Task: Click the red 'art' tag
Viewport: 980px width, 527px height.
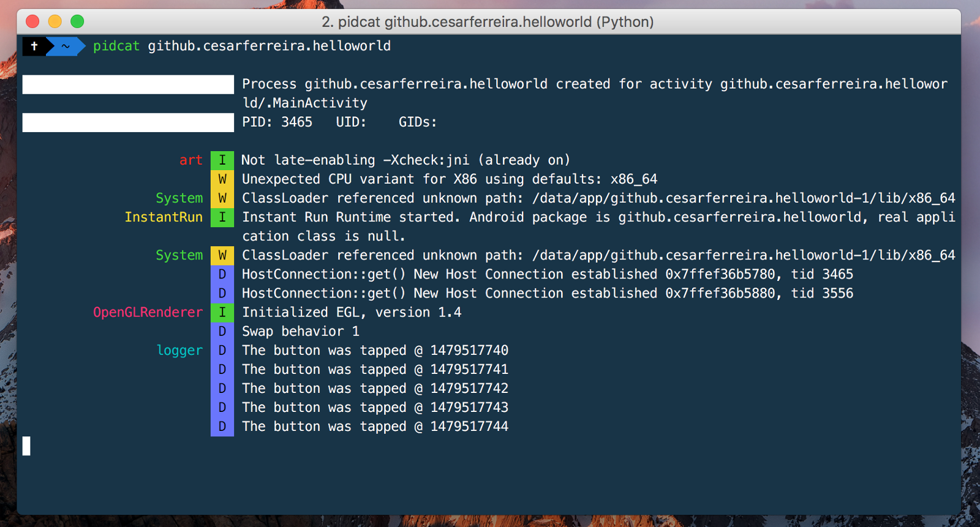Action: pyautogui.click(x=191, y=160)
